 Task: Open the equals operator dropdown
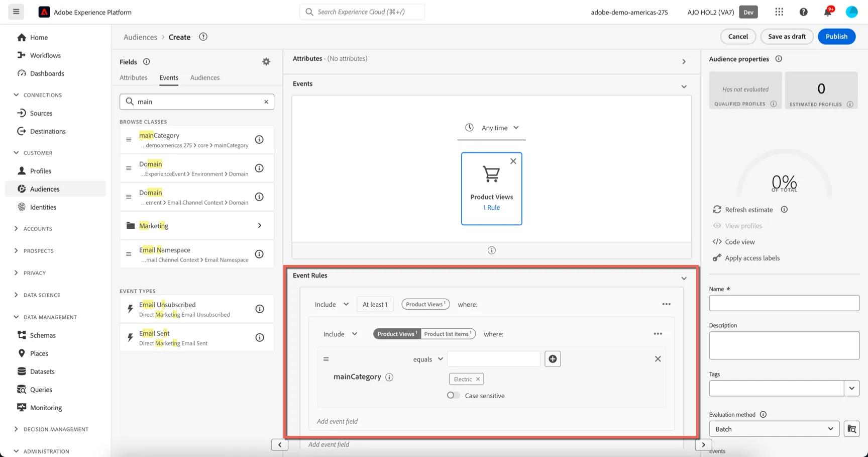(428, 359)
